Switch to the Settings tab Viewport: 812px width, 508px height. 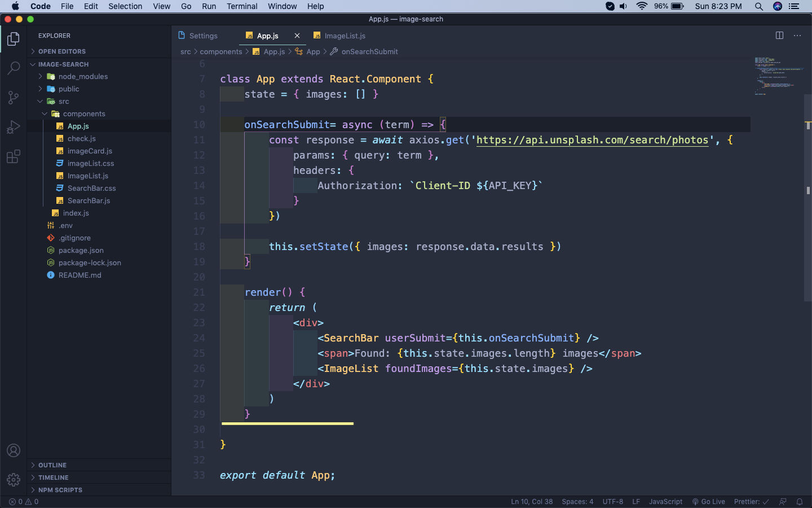coord(204,36)
